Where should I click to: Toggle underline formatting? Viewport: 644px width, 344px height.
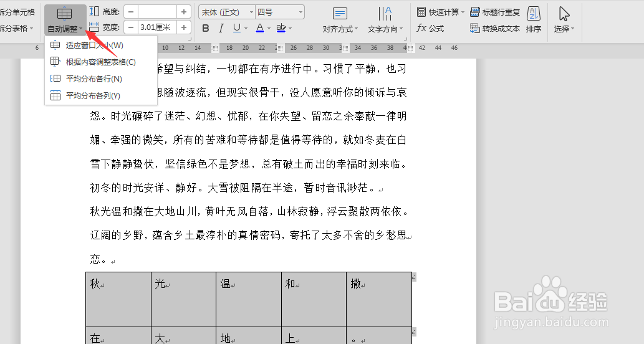(x=236, y=28)
